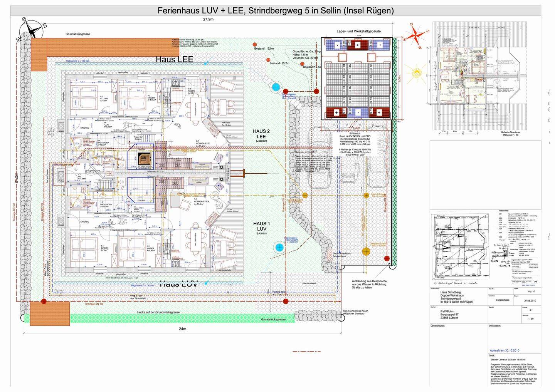
Task: Click the blue Aufmaß am 30.10.2010 text
Action: tap(505, 350)
